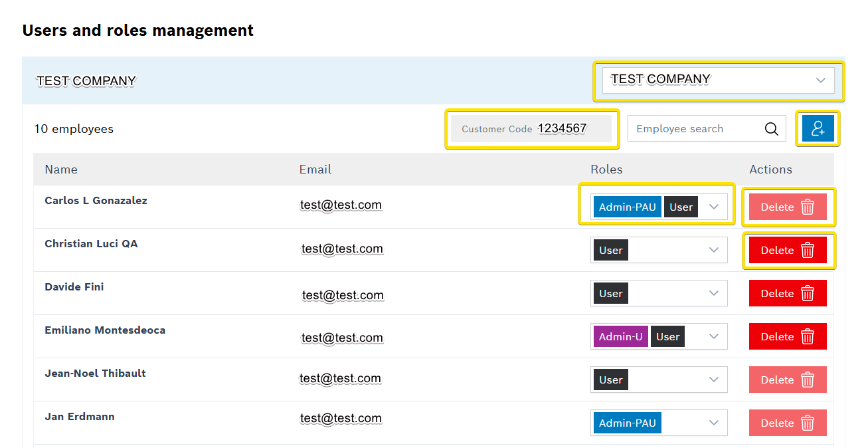This screenshot has height=448, width=868.
Task: Click the email in Carlos L Gonazalez row
Action: click(x=341, y=205)
